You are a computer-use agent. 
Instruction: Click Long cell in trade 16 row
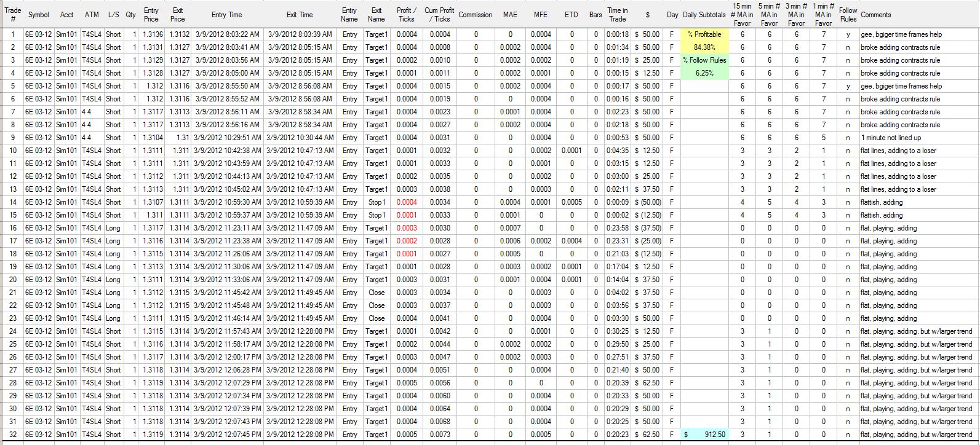(114, 228)
